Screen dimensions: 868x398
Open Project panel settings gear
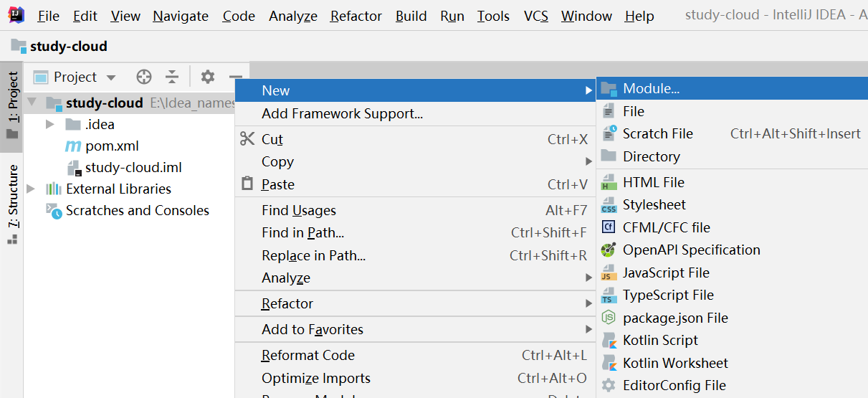pyautogui.click(x=207, y=77)
